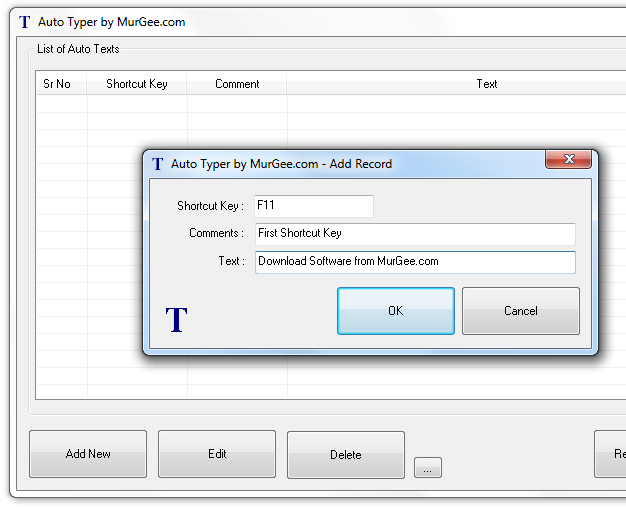Click the main window title 'Auto Typer by MurGee.com'
Viewport: 626px width, 509px height.
coord(112,22)
